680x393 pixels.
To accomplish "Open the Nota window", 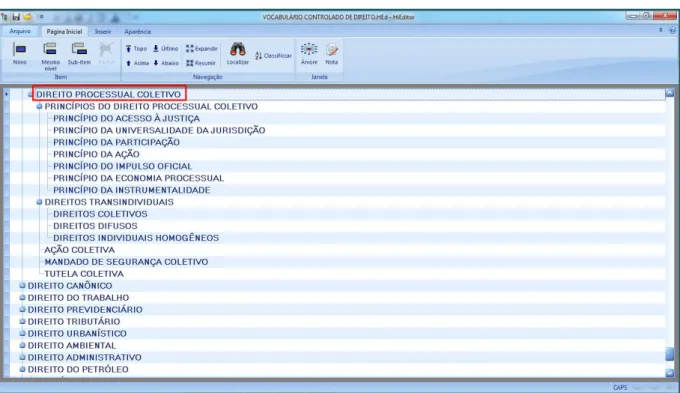I will [x=332, y=49].
